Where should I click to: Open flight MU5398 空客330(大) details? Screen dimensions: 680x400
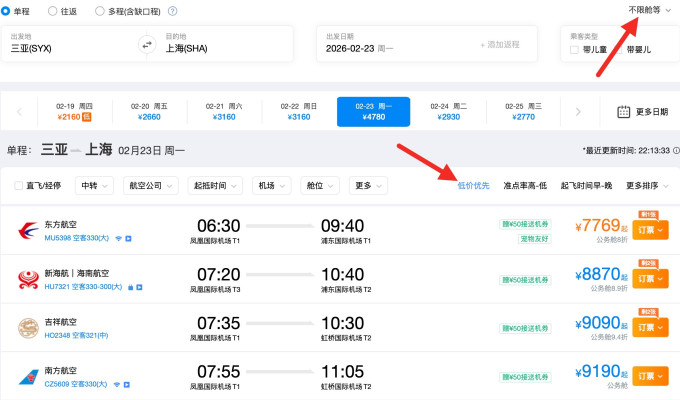coord(76,238)
